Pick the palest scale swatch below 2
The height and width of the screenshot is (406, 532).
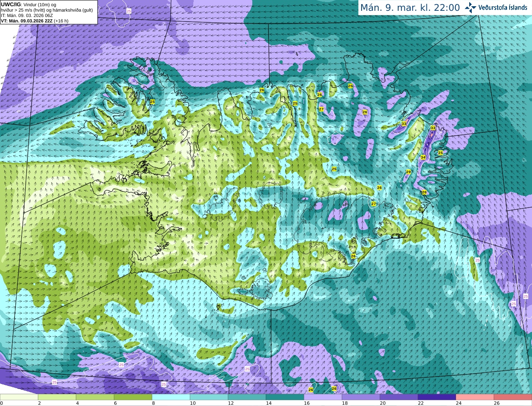click(x=19, y=397)
